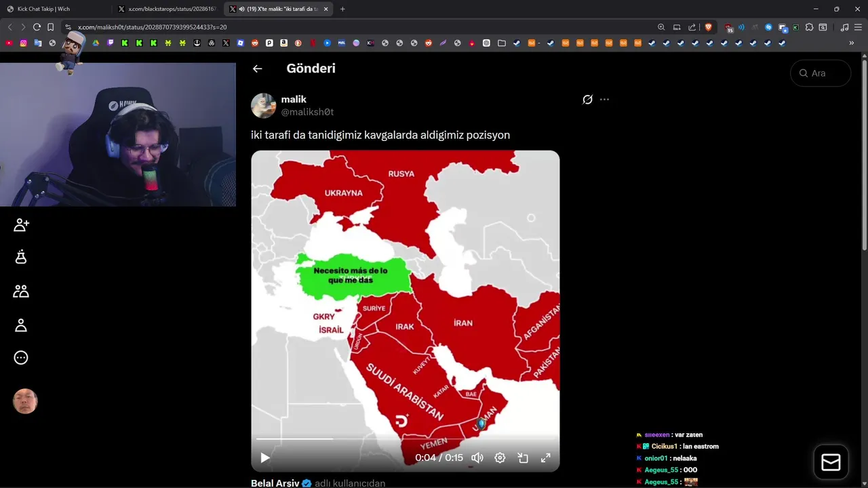Viewport: 868px width, 488px height.
Task: Open the messages envelope button
Action: 831,462
